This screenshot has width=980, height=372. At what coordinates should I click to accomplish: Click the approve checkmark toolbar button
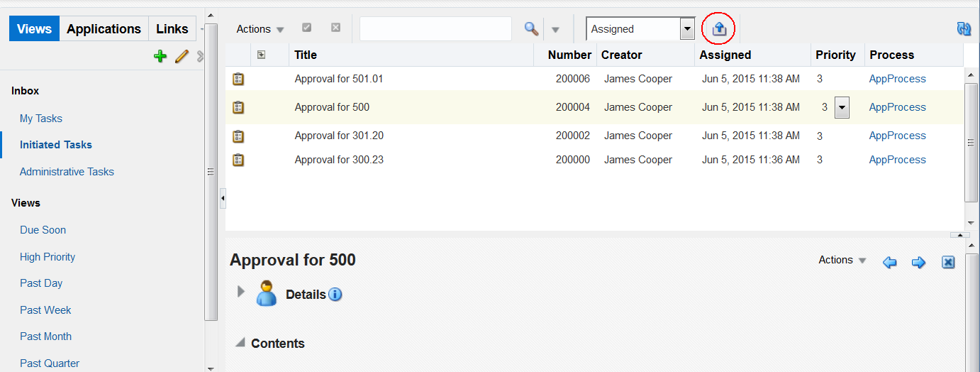[307, 28]
